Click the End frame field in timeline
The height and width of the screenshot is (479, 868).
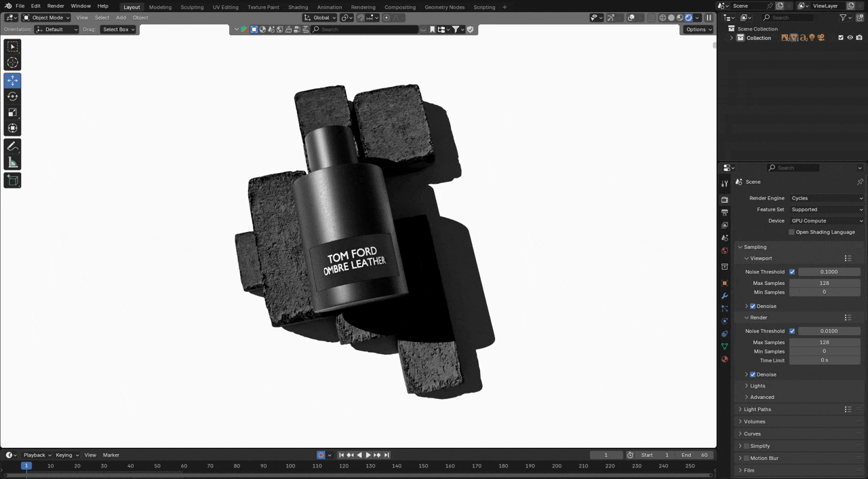(x=695, y=455)
